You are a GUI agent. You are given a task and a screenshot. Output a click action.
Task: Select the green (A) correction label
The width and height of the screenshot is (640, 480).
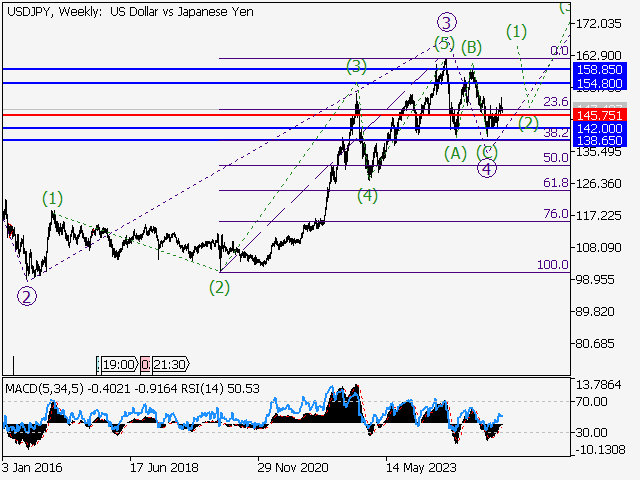(455, 153)
